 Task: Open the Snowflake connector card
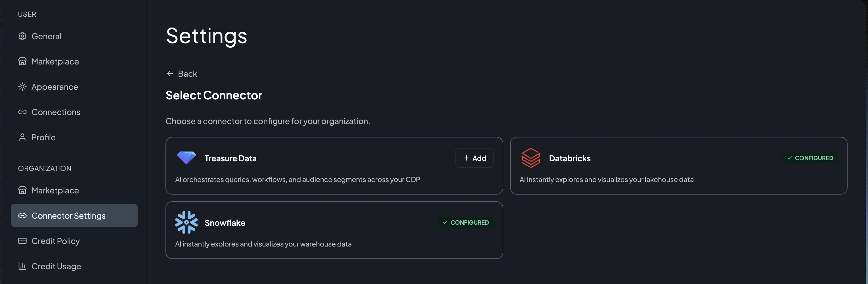pos(334,230)
